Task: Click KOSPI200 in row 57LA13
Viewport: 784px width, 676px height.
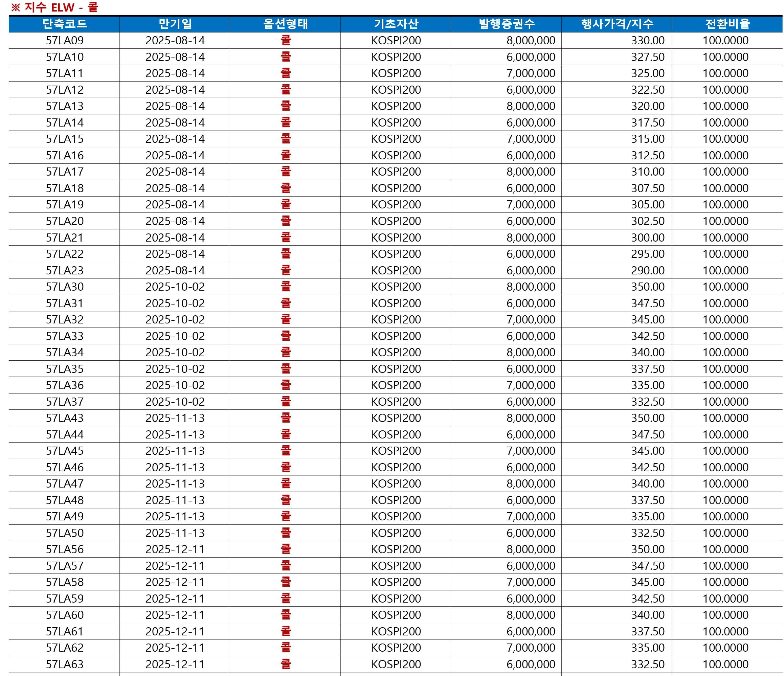Action: (396, 106)
